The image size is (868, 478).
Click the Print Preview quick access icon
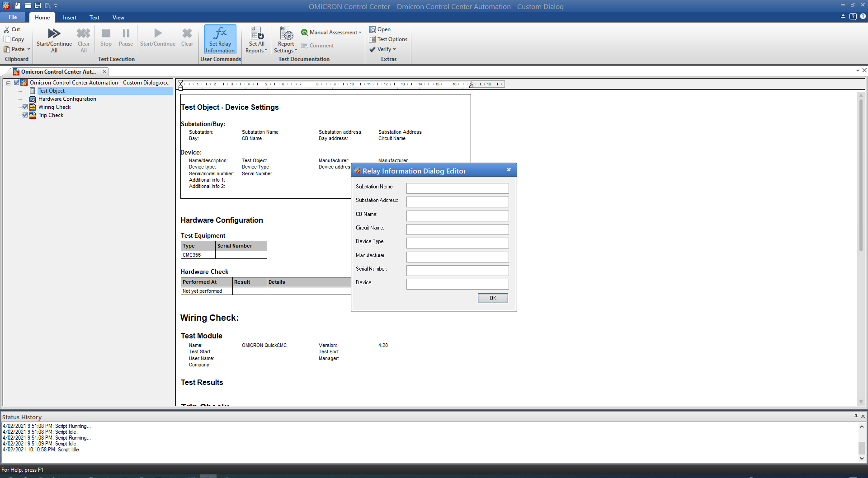click(x=47, y=6)
